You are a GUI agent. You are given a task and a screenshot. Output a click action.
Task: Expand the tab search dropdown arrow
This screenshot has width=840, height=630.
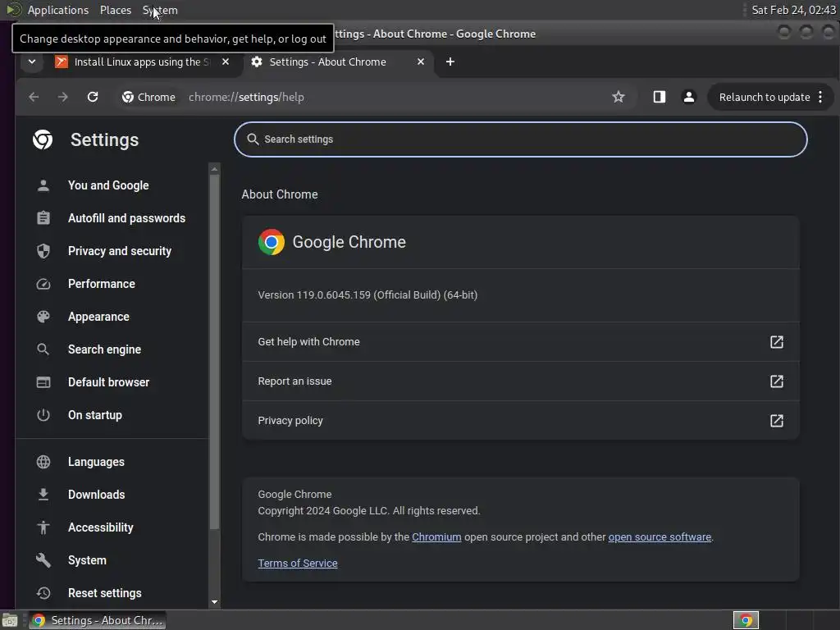[x=32, y=62]
